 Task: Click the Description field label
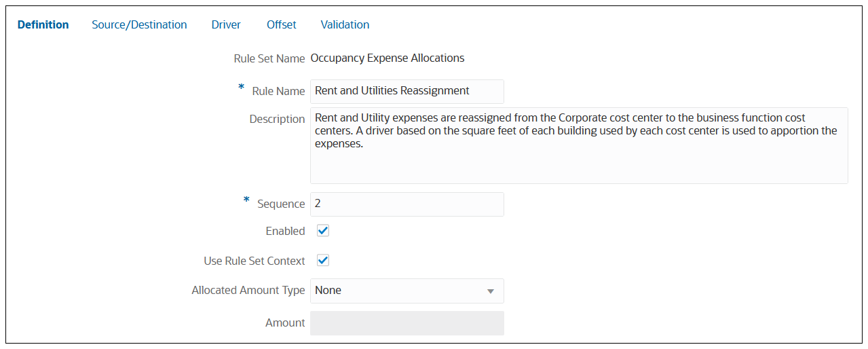277,119
